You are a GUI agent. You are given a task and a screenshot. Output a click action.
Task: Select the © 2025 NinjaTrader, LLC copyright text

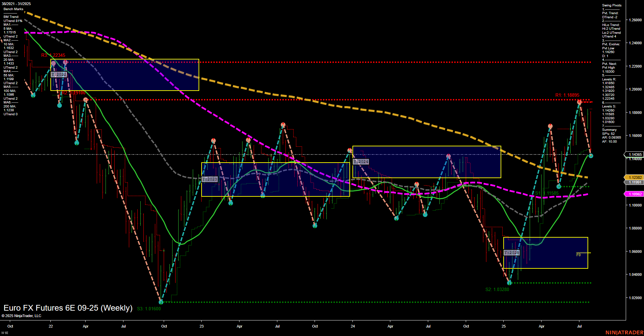tap(21, 316)
